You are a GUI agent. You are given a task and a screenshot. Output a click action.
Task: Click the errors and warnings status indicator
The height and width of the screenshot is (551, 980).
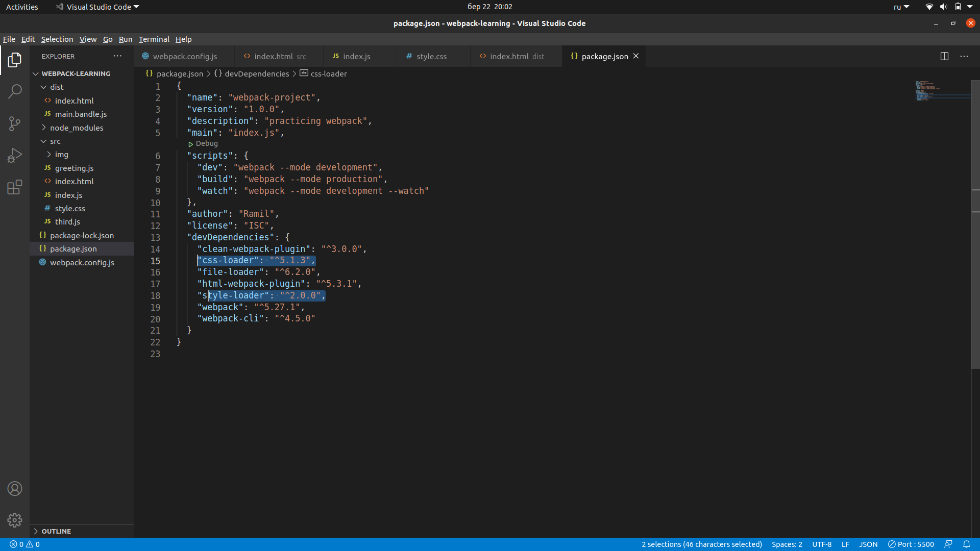24,544
